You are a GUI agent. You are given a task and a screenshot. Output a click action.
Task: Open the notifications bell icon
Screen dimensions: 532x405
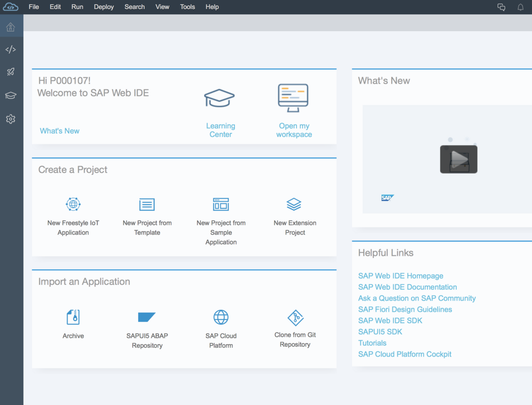pyautogui.click(x=520, y=7)
